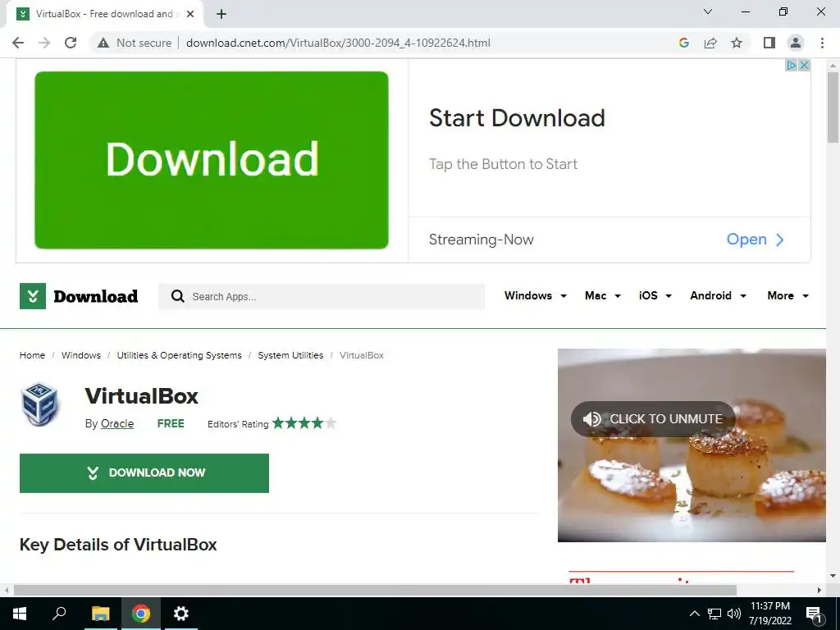Open File Explorer from the taskbar

pos(100,614)
